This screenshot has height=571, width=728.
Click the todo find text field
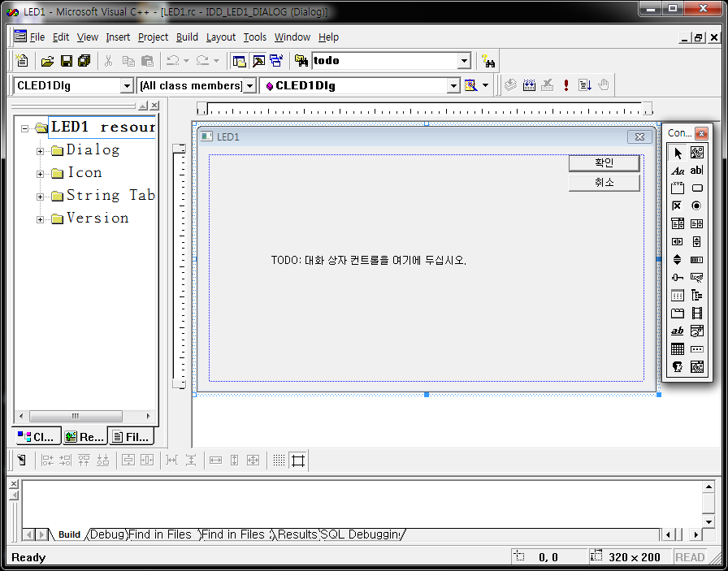coord(385,61)
